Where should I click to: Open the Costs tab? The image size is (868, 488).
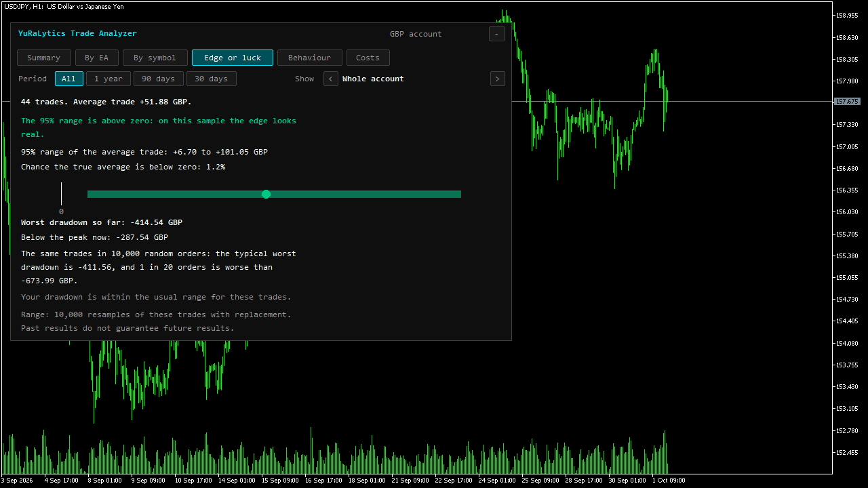point(368,58)
